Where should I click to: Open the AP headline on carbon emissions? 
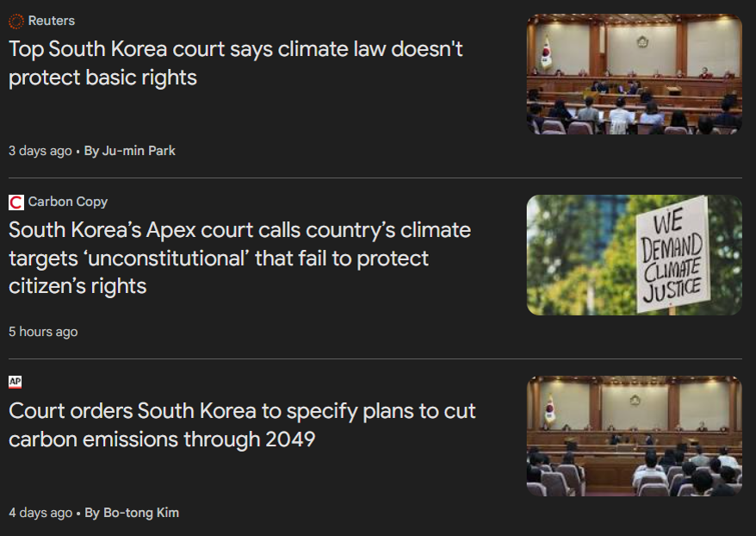tap(242, 425)
